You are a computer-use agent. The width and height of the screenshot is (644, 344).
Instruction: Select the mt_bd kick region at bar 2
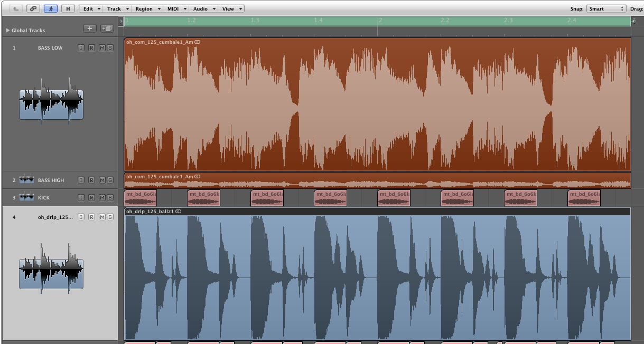coord(394,198)
